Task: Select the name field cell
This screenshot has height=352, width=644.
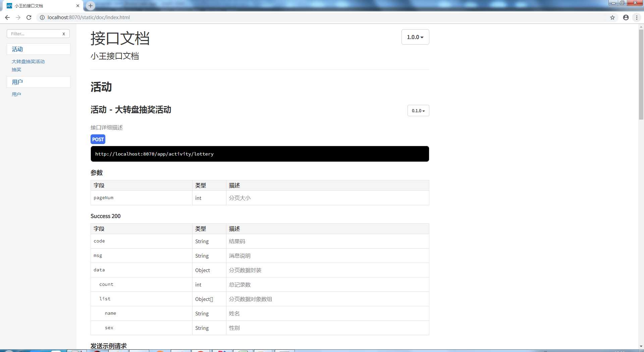Action: click(142, 313)
